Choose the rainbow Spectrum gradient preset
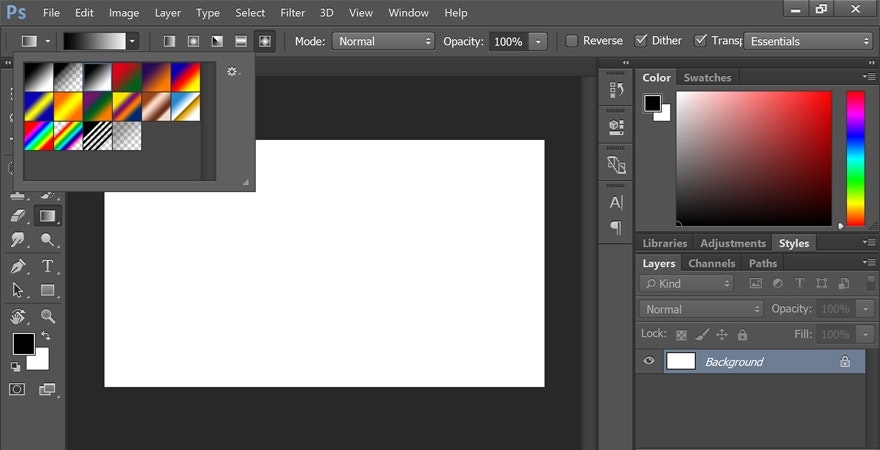Image resolution: width=880 pixels, height=450 pixels. (38, 135)
